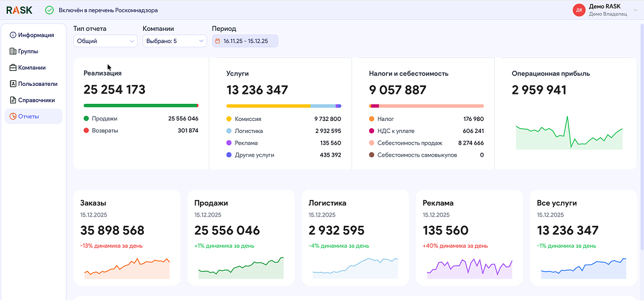Click the Демо RASK account name
Viewport: 644px width, 301px height.
coord(604,6)
